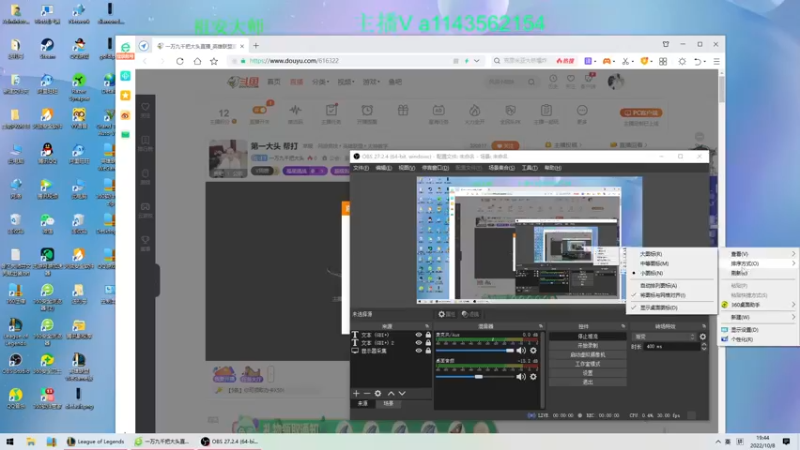800x450 pixels.
Task: Adjust the microphone volume slider in mixer
Action: (x=474, y=351)
